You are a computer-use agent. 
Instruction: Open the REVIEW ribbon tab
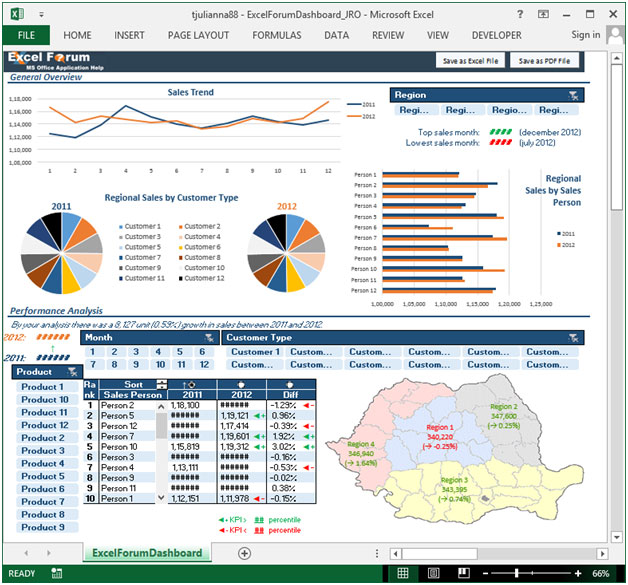tap(388, 35)
